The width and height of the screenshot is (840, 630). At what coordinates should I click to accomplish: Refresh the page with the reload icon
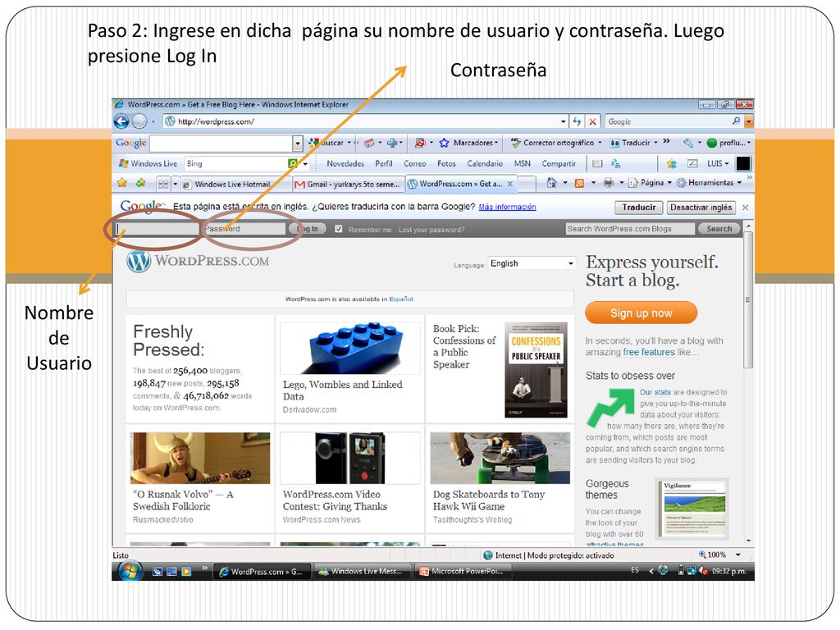pyautogui.click(x=577, y=121)
